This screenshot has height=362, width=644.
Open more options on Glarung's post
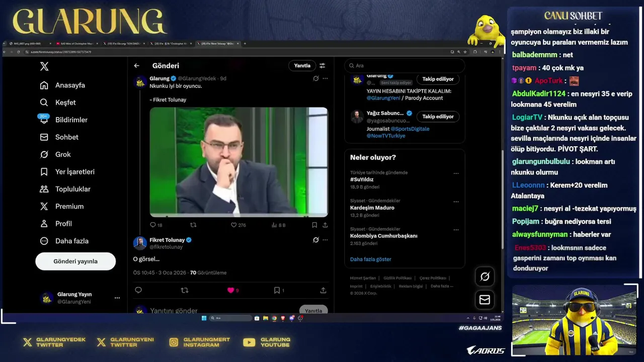[326, 78]
